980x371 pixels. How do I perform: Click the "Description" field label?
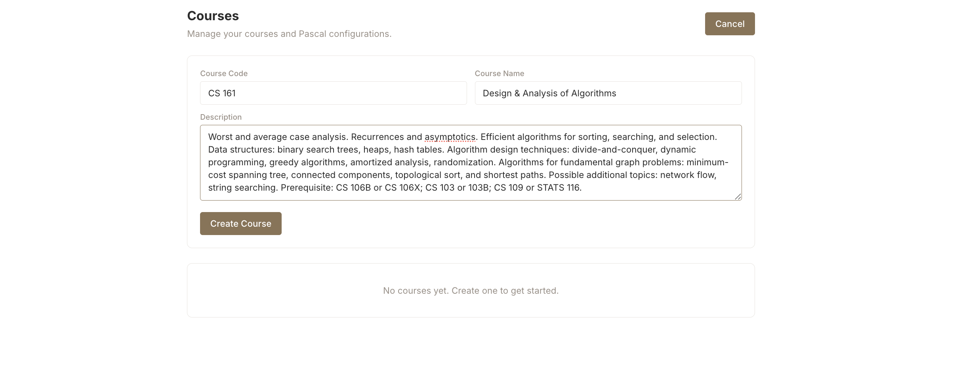tap(221, 117)
